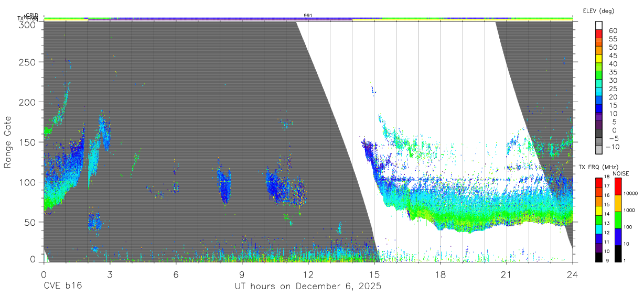Click x-axis tick label '12'

(x=308, y=274)
